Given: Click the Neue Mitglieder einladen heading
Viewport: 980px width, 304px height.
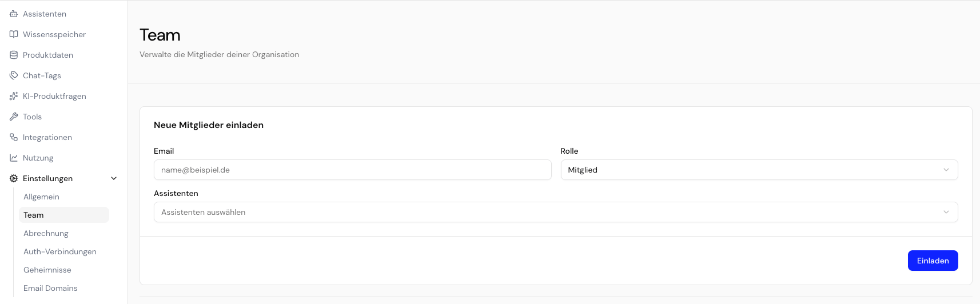Looking at the screenshot, I should pyautogui.click(x=209, y=125).
